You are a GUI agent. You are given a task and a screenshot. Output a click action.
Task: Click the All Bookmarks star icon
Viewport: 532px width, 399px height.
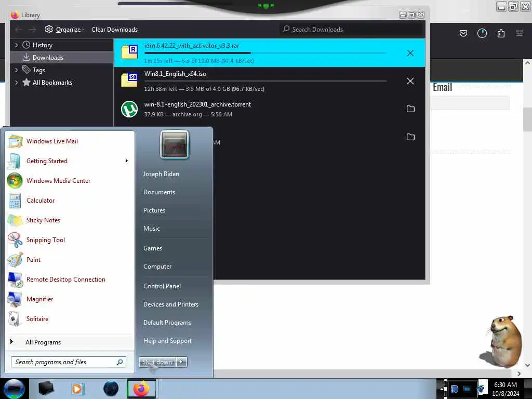26,82
